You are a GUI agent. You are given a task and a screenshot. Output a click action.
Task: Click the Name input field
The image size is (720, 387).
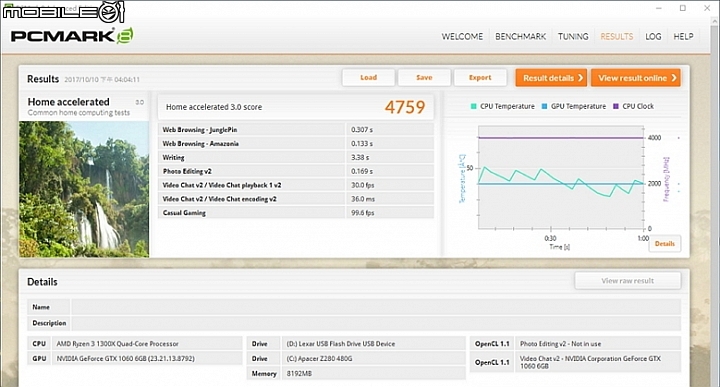(376, 307)
